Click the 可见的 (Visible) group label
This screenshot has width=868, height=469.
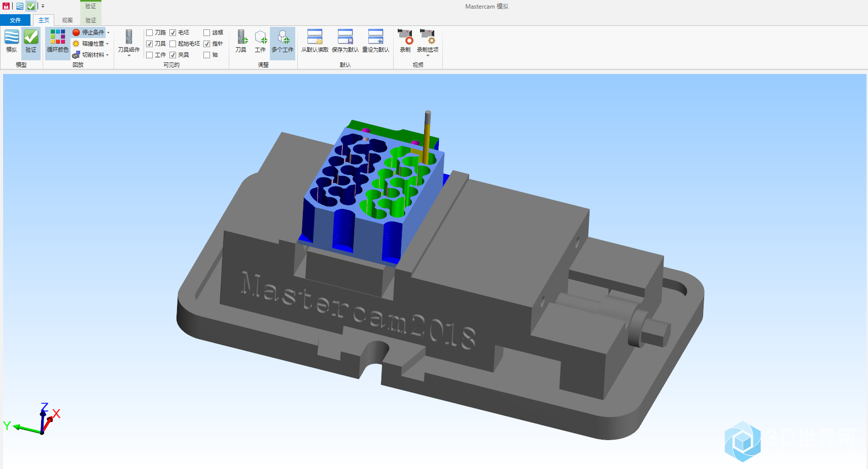(x=171, y=65)
